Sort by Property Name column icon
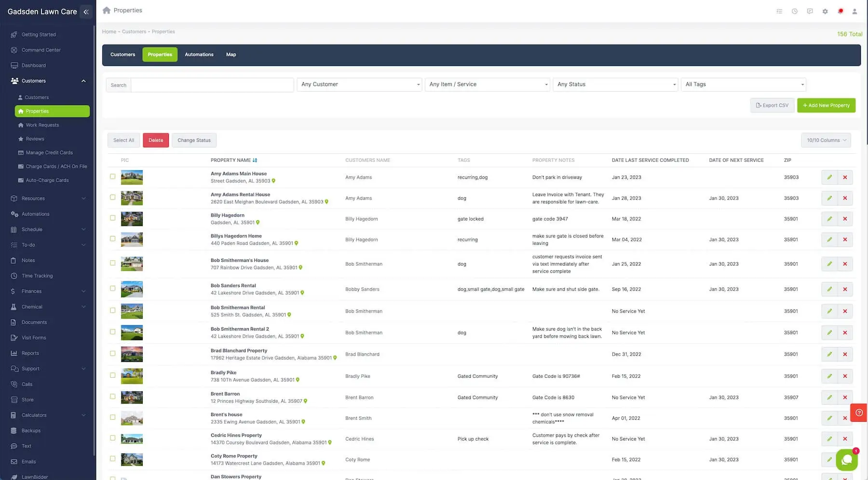 255,160
